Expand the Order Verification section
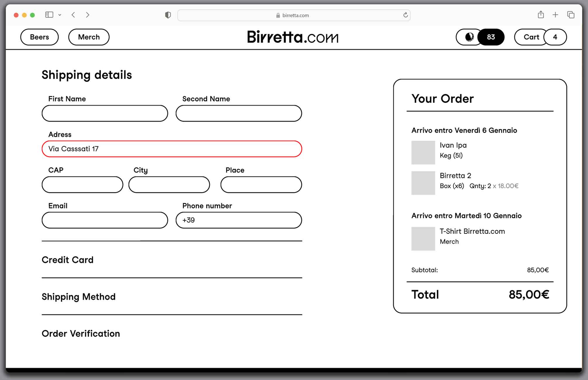 [x=81, y=334]
